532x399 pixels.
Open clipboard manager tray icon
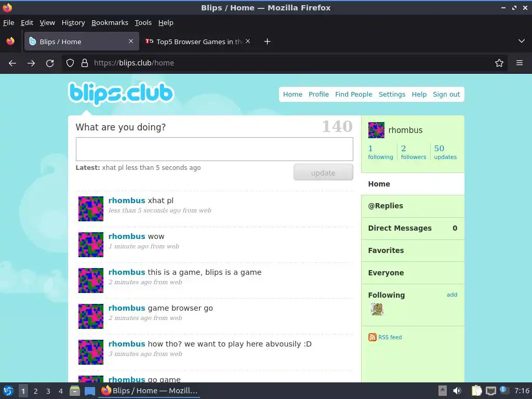[x=476, y=391]
